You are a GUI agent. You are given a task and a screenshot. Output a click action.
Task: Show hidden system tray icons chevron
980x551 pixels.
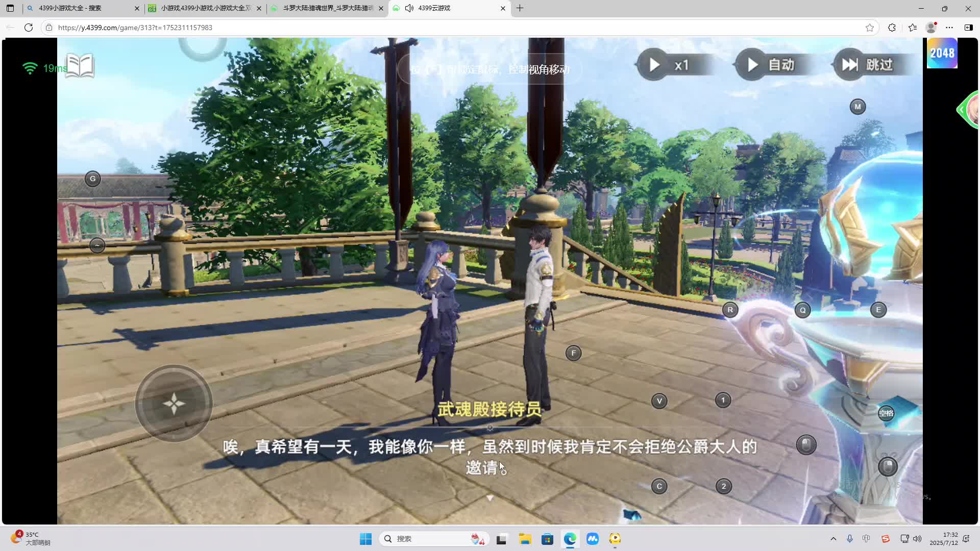pyautogui.click(x=834, y=539)
